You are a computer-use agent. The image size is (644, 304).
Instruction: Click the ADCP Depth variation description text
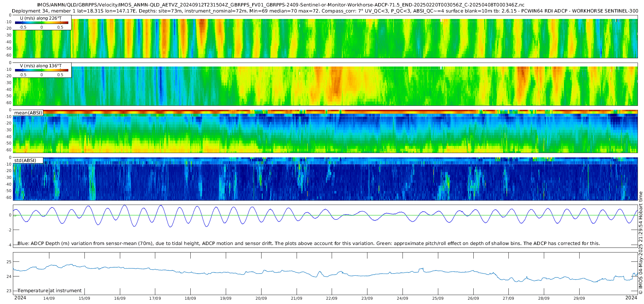[309, 243]
